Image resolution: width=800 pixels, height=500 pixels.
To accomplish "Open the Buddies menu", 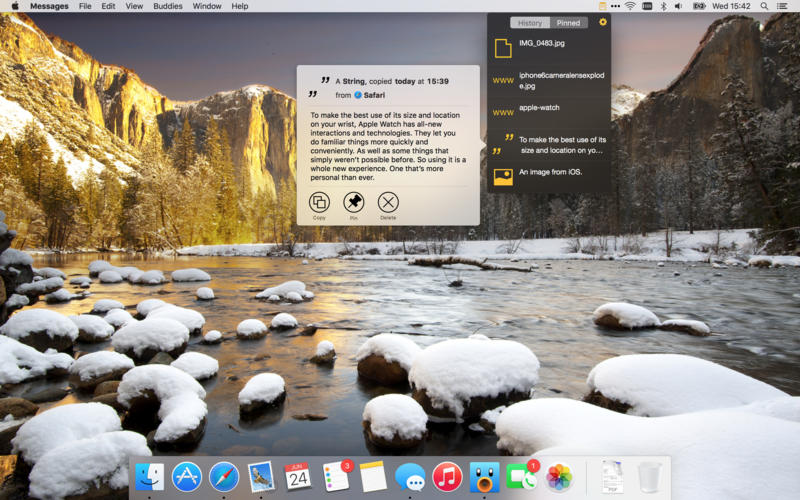I will 168,6.
